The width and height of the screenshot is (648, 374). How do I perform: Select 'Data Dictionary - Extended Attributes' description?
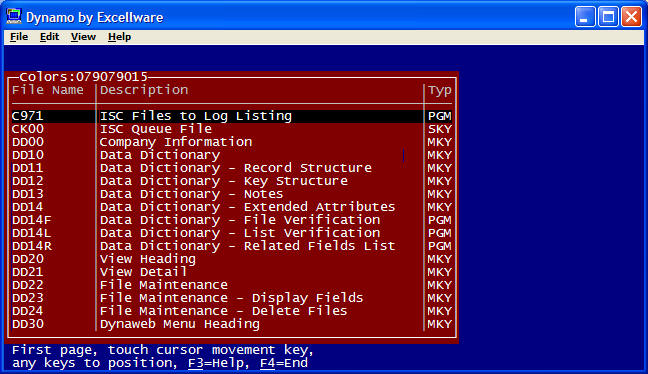tap(248, 207)
